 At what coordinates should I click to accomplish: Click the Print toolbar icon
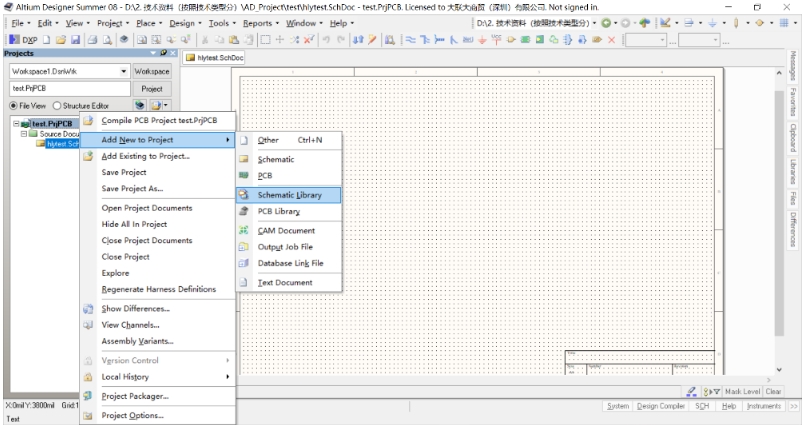point(93,39)
